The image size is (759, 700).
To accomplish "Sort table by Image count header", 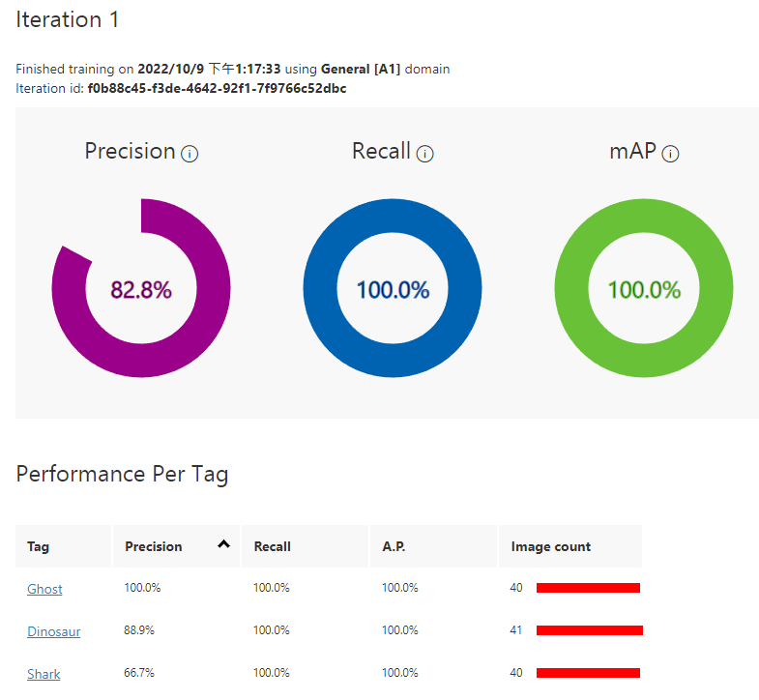I will click(570, 546).
